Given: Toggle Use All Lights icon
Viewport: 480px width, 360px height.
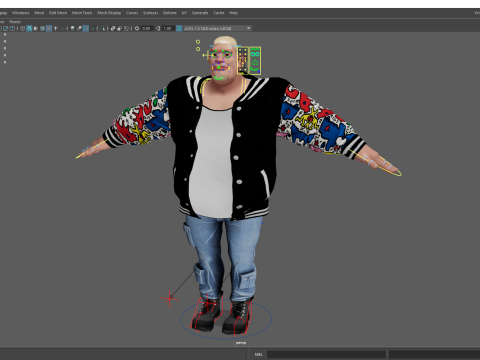Looking at the screenshot, I should coord(55,28).
